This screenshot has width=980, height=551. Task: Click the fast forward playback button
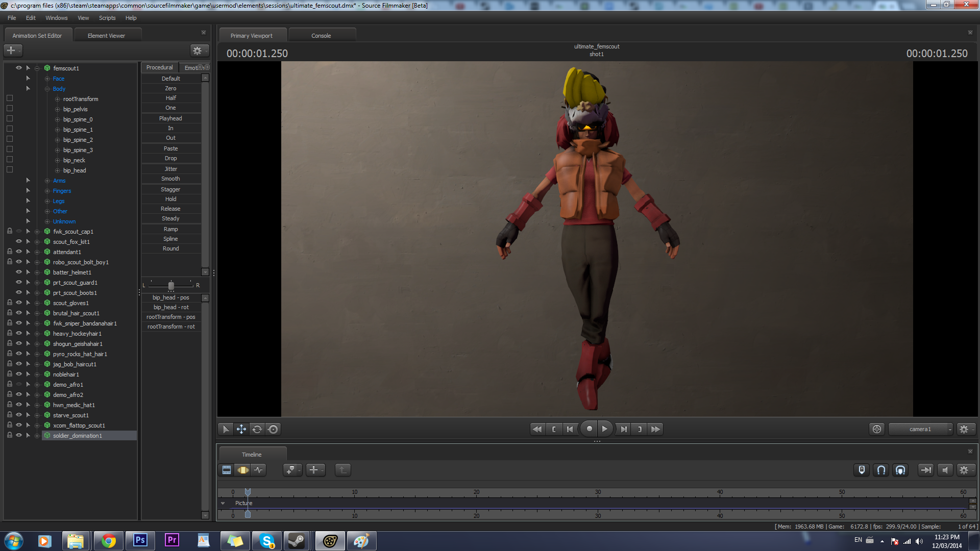coord(656,429)
